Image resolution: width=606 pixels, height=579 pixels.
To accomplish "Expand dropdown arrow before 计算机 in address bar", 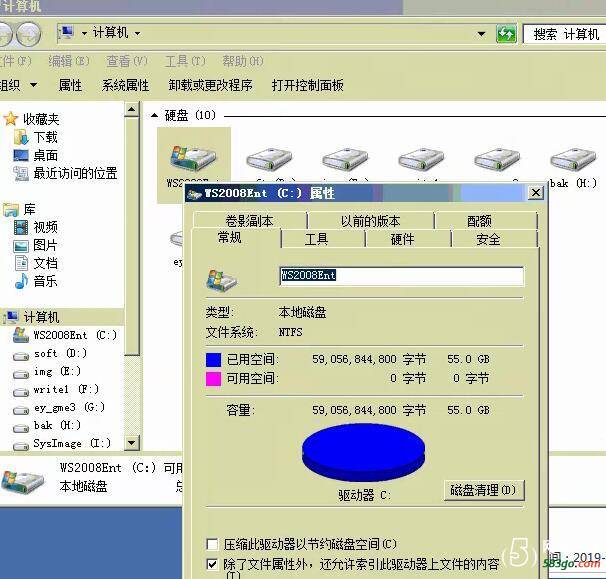I will pyautogui.click(x=84, y=34).
